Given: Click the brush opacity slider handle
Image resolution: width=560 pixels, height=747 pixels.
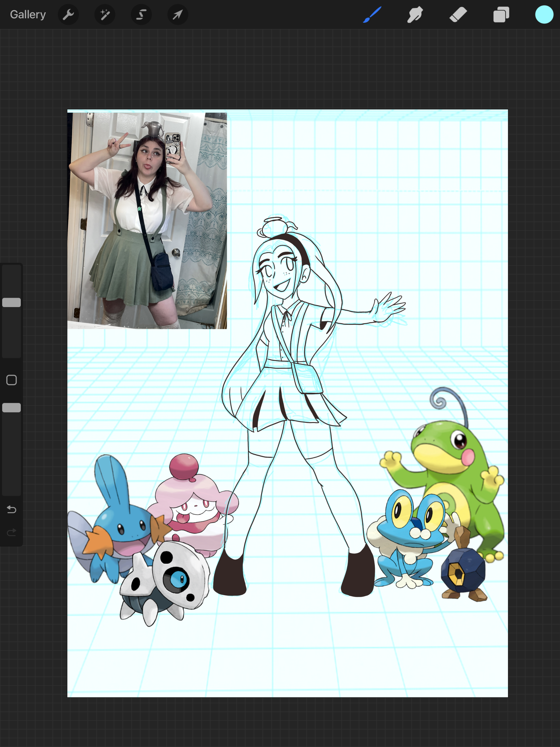Looking at the screenshot, I should coord(11,408).
